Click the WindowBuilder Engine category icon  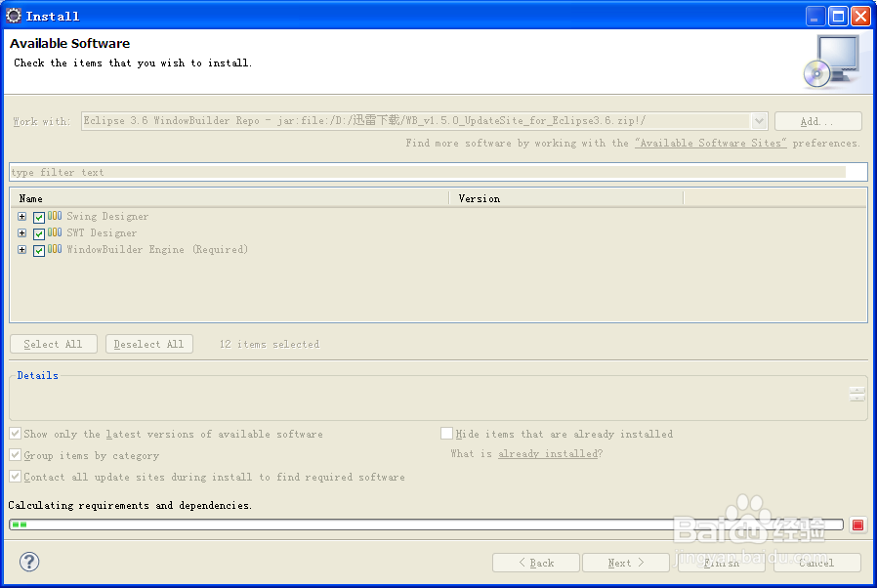point(55,249)
